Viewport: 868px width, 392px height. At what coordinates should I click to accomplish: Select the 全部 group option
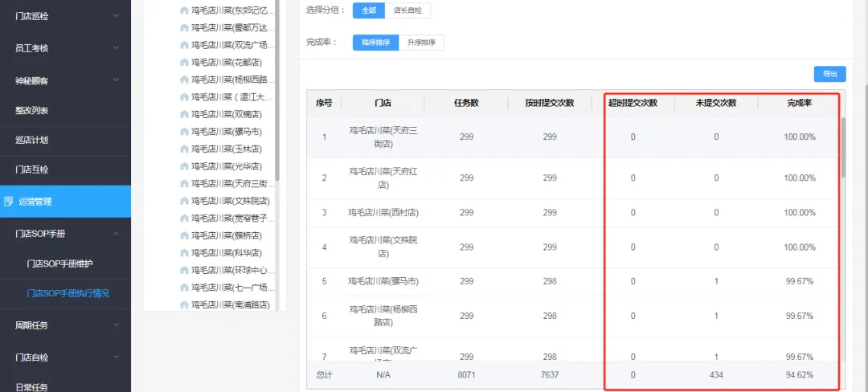pyautogui.click(x=368, y=10)
